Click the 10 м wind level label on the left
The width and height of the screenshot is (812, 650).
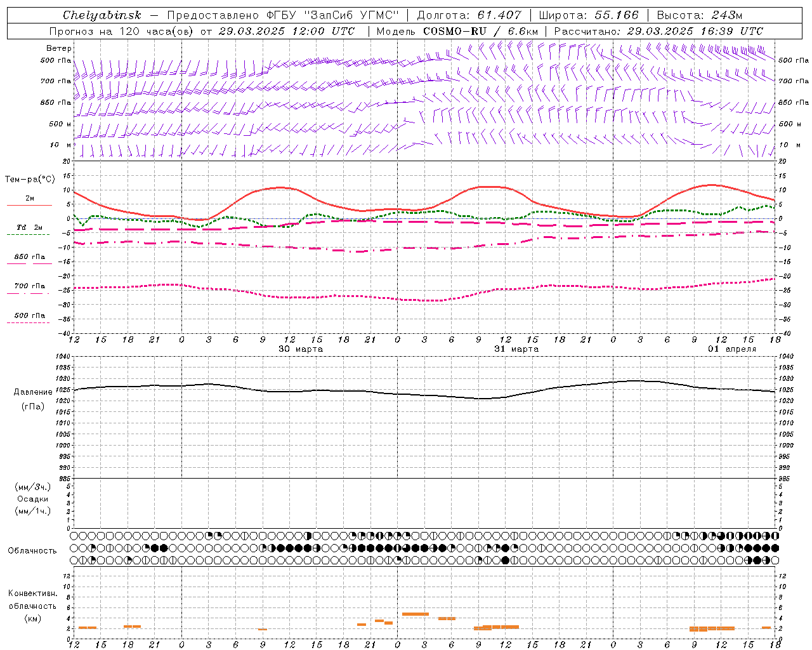click(60, 145)
